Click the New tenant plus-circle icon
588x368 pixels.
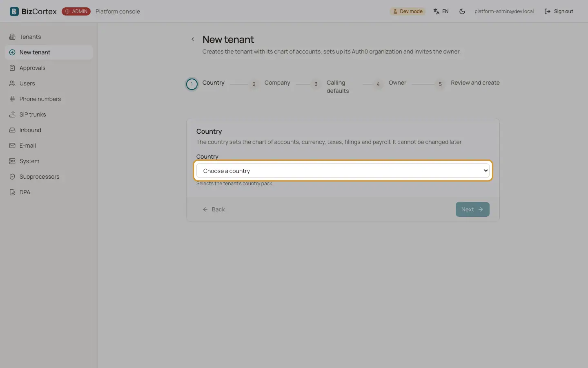point(12,52)
